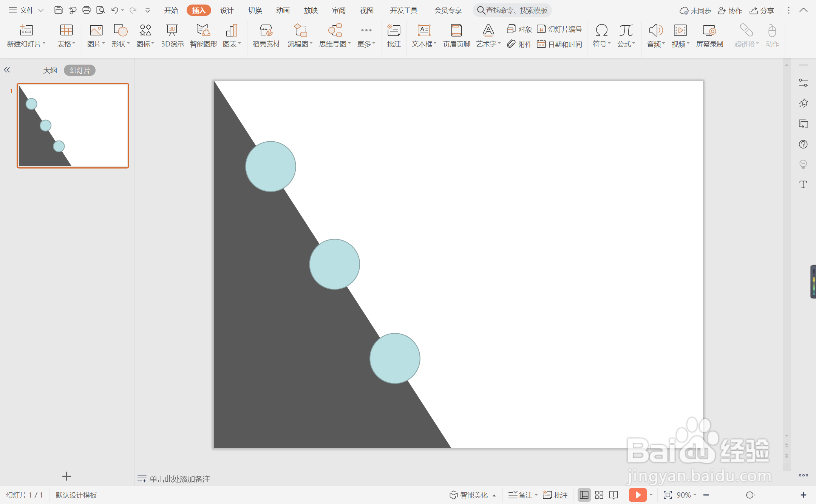Click the zoom slider handle

(750, 495)
